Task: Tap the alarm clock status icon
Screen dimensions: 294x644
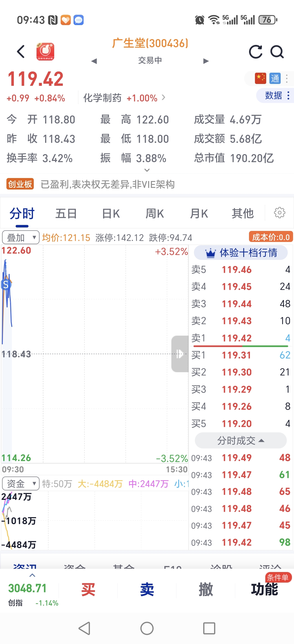Action: click(x=200, y=20)
